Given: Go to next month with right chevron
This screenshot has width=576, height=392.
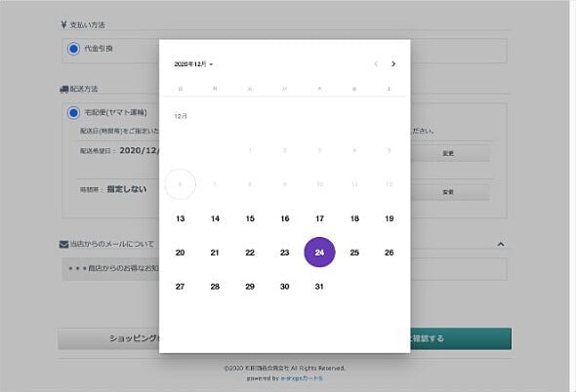Looking at the screenshot, I should [x=393, y=63].
